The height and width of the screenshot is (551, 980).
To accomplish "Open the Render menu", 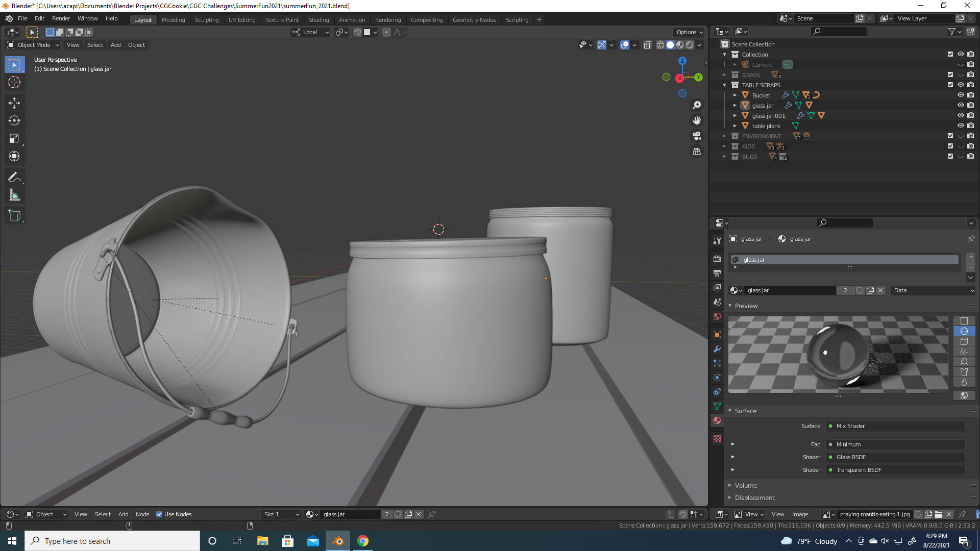I will pyautogui.click(x=61, y=18).
